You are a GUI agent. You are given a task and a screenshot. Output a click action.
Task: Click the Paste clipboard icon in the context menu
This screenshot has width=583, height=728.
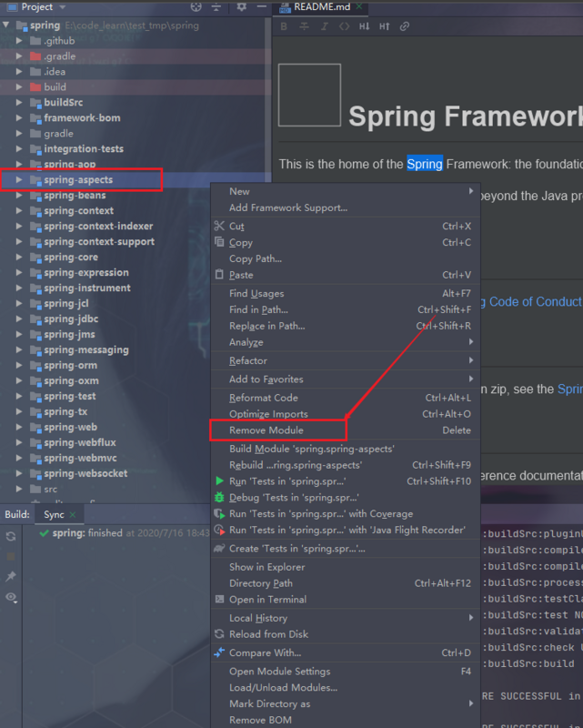(219, 275)
